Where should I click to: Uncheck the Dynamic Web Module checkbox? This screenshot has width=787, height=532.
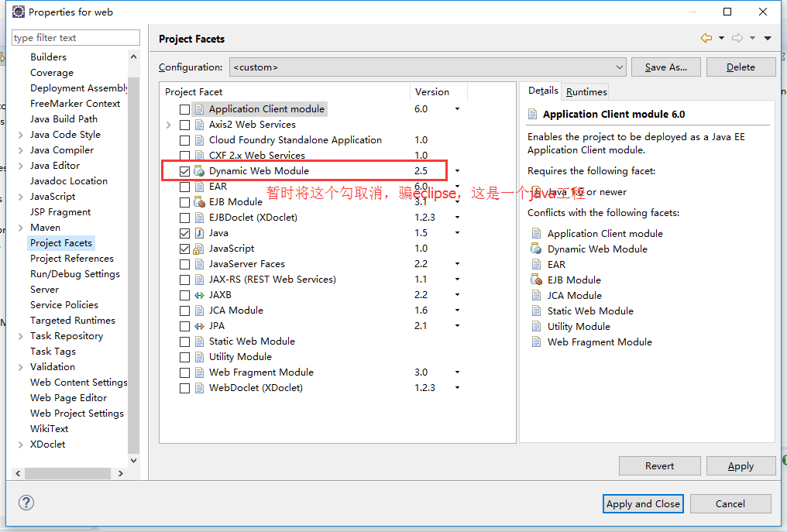coord(184,171)
